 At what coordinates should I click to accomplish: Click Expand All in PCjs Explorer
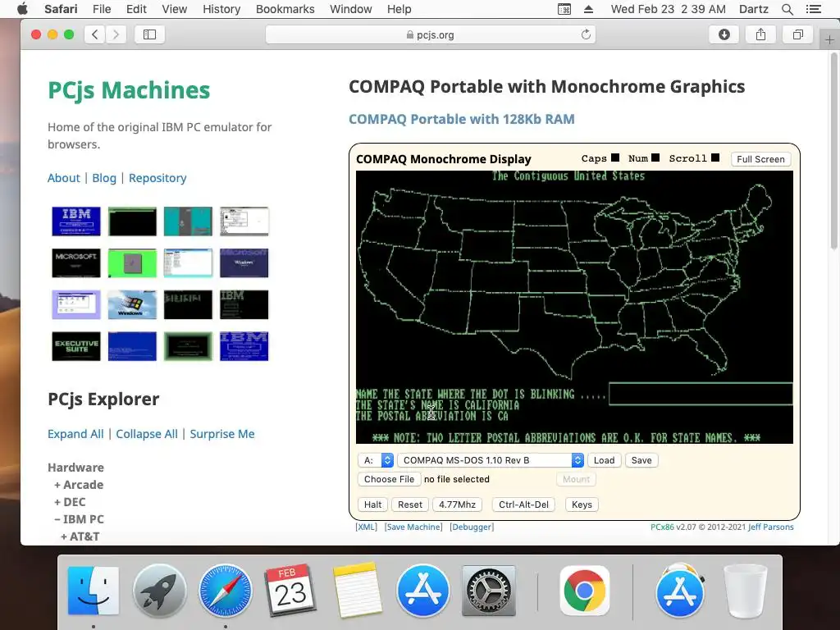[x=75, y=434]
